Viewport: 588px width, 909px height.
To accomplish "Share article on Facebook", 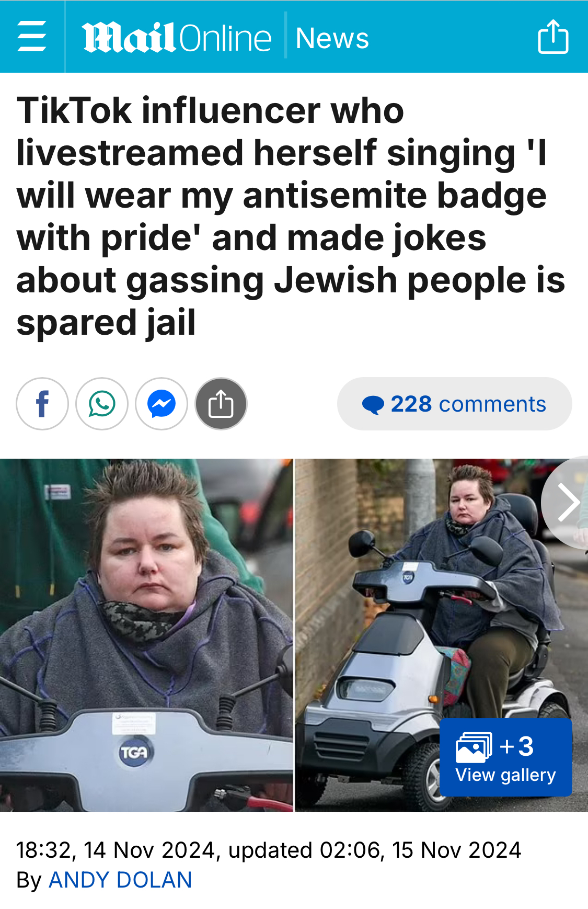I will [42, 404].
